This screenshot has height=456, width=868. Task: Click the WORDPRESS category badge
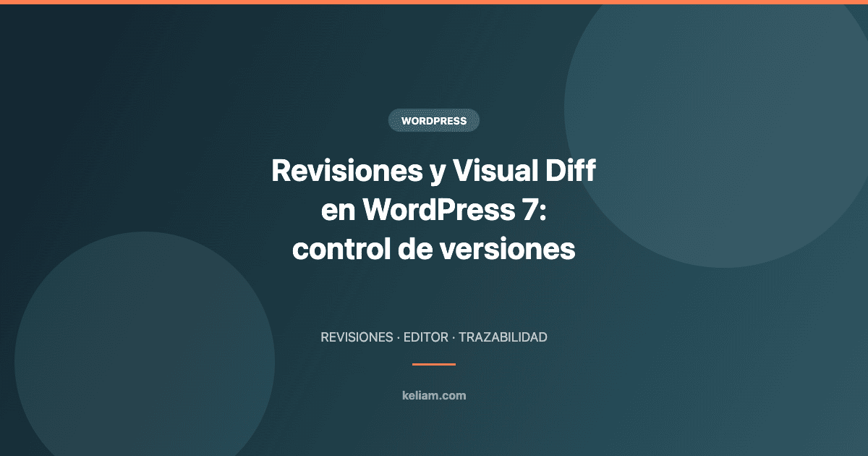[434, 121]
